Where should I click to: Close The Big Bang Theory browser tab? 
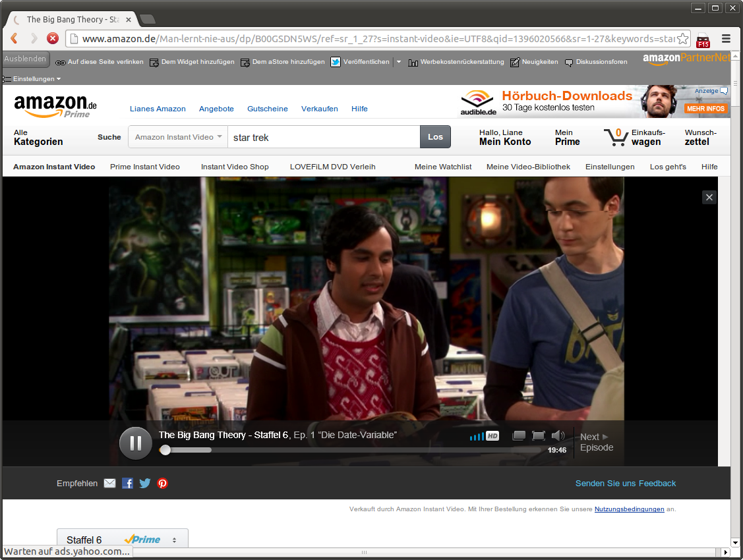(129, 19)
